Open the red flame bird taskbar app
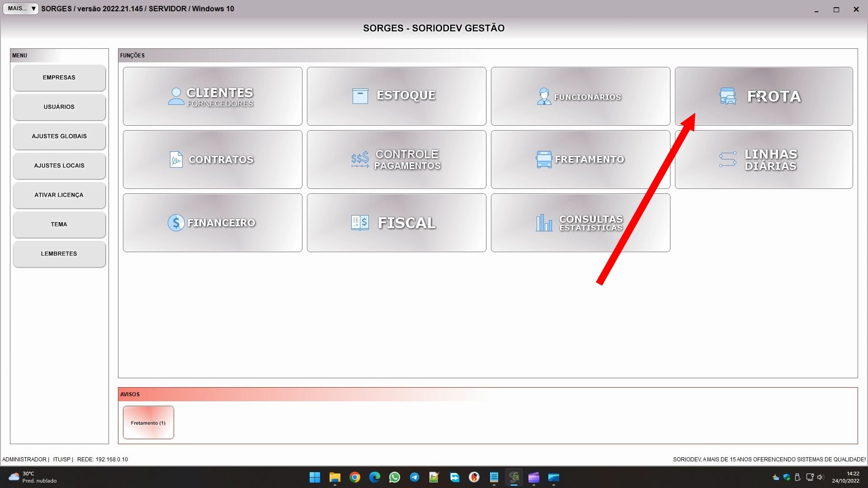Viewport: 868px width, 488px height. point(474,477)
